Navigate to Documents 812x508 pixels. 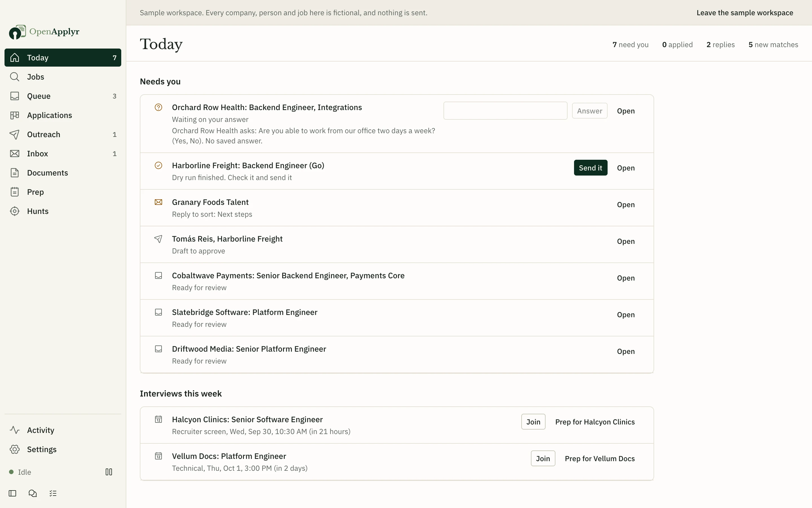point(63,173)
